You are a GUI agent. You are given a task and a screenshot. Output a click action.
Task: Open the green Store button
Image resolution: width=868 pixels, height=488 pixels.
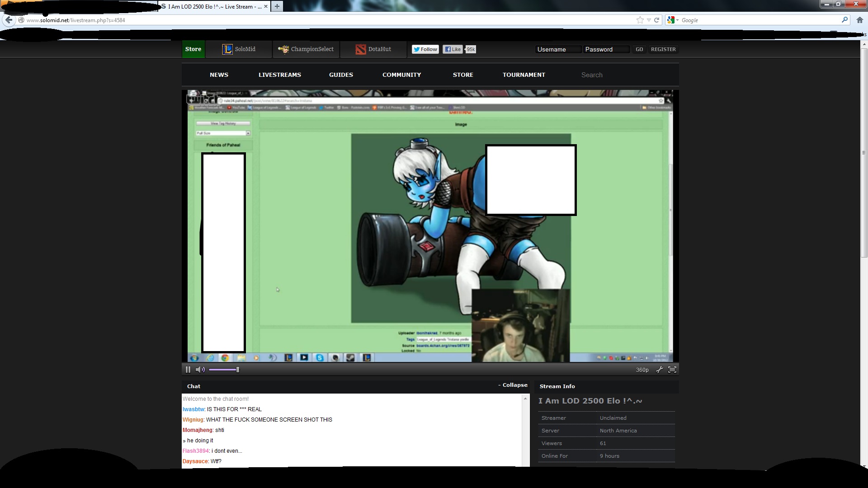coord(193,49)
